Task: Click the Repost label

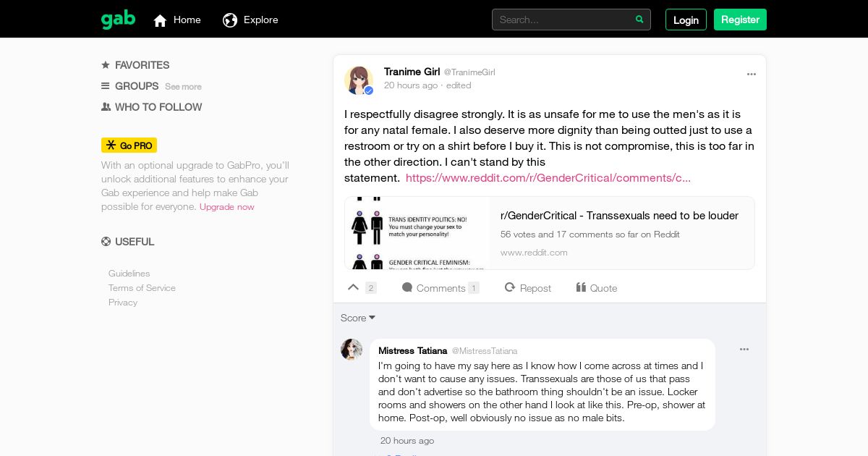Action: (535, 288)
